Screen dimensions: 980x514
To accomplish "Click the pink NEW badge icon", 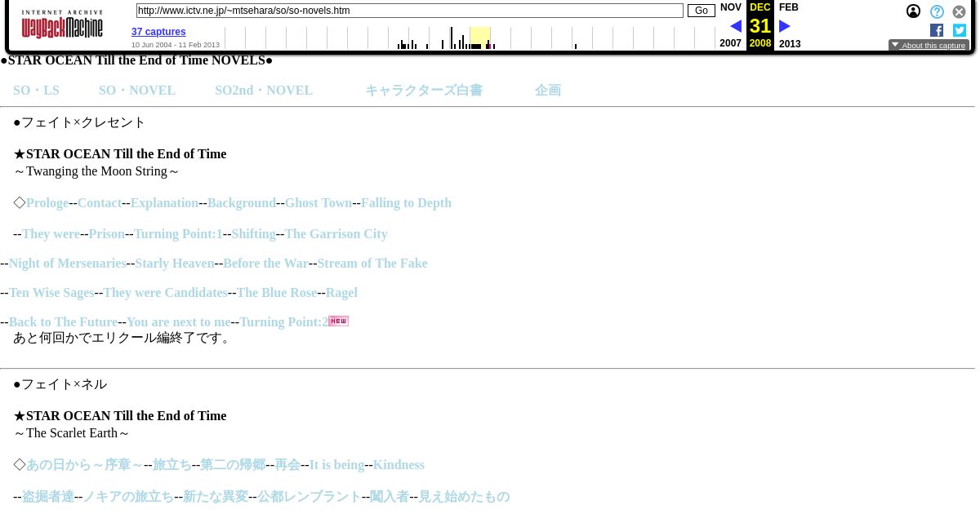I will coord(338,321).
